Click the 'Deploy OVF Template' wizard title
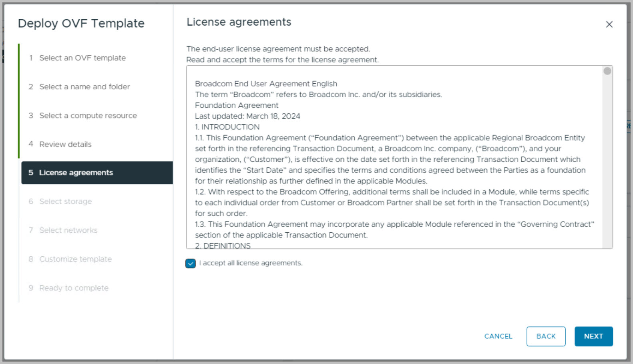Viewport: 633px width, 364px height. point(81,23)
